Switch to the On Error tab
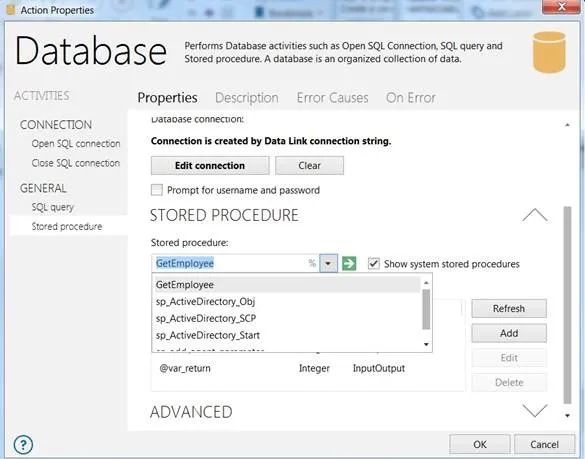The image size is (585, 459). click(x=411, y=98)
